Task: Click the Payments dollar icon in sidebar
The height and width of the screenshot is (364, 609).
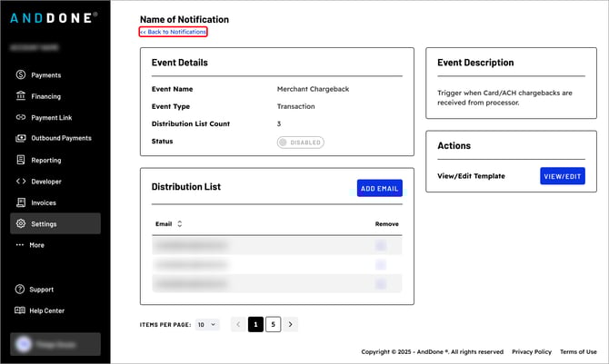Action: [21, 74]
